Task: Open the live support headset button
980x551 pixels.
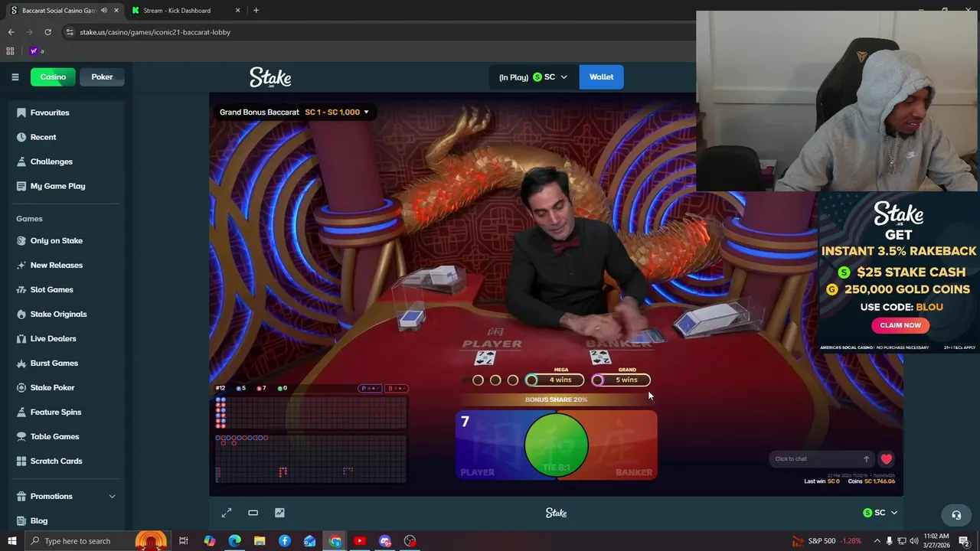Action: tap(956, 515)
